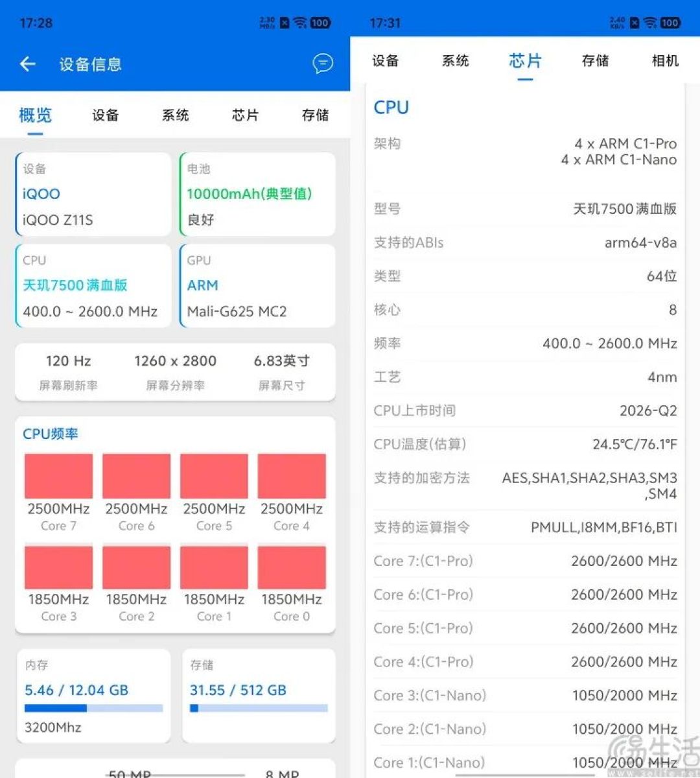Tap the 类型 64位 row
The width and height of the screenshot is (700, 778).
(x=525, y=276)
